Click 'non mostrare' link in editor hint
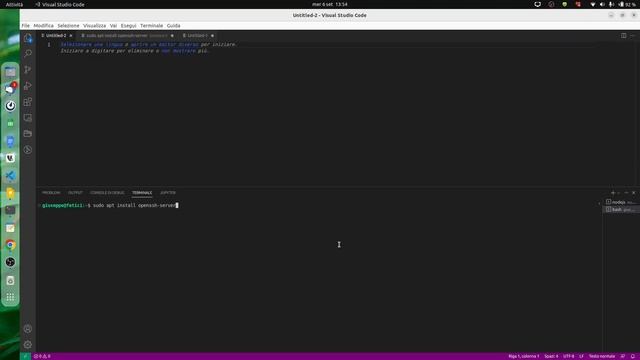 [178, 51]
